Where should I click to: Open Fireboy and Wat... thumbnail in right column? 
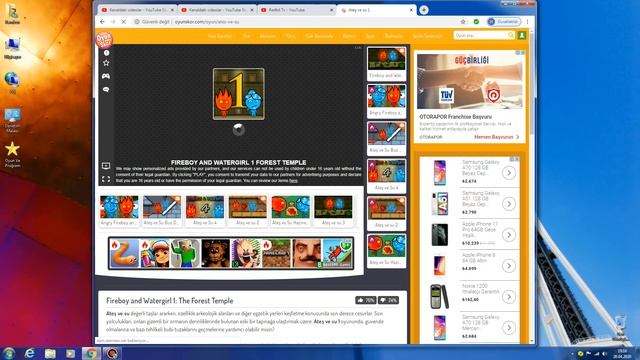[387, 64]
